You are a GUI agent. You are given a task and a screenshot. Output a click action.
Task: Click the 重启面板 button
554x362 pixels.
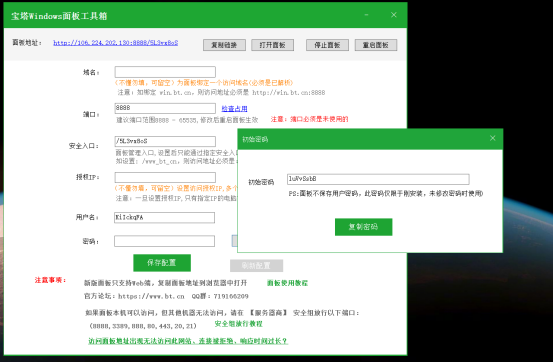point(376,45)
